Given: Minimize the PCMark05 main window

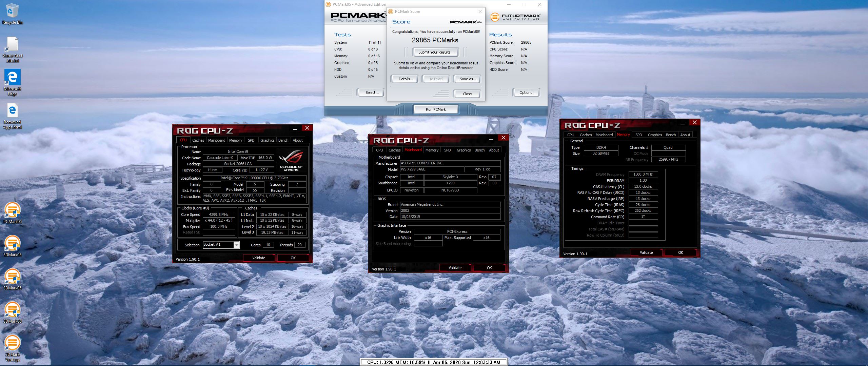Looking at the screenshot, I should pos(509,4).
